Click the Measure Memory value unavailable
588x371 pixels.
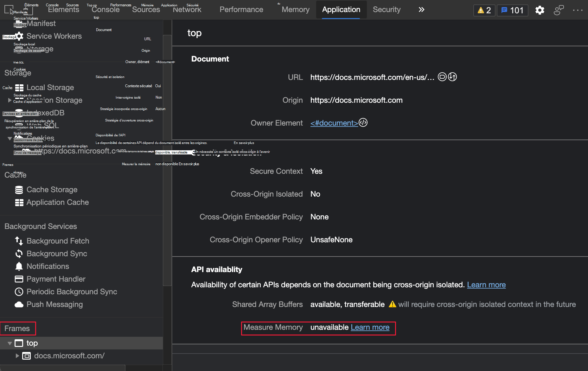[x=329, y=327]
